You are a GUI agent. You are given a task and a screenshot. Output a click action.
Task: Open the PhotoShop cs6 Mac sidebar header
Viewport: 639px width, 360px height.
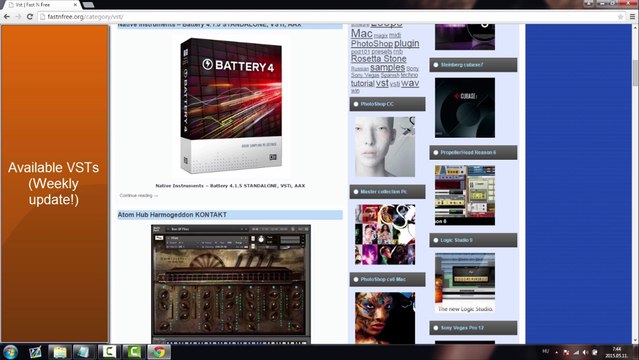(387, 279)
